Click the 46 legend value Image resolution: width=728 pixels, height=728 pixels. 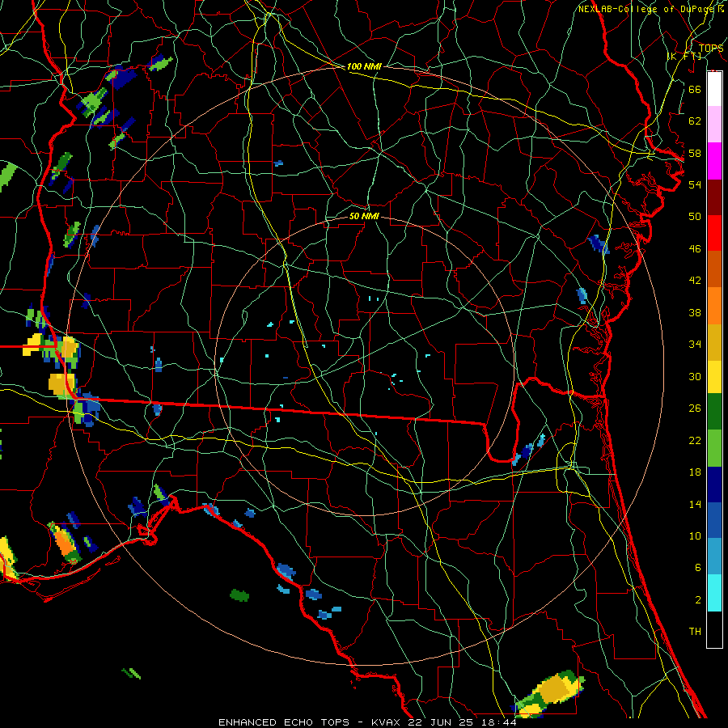pyautogui.click(x=695, y=249)
